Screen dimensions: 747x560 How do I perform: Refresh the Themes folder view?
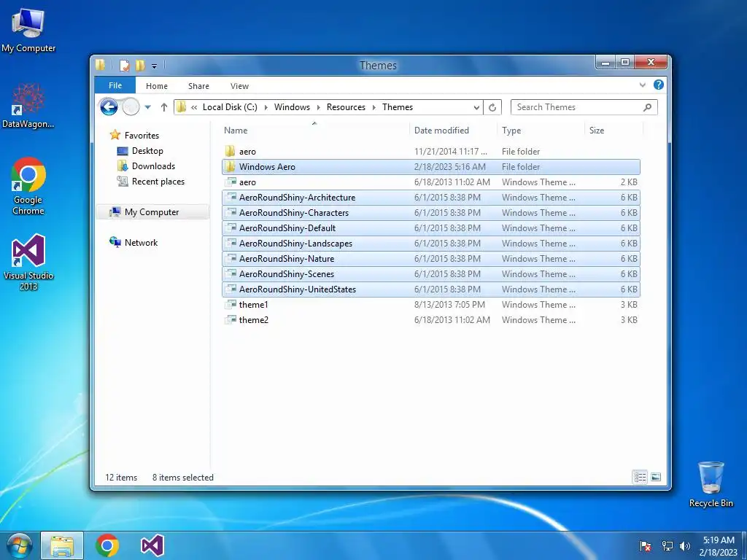pyautogui.click(x=492, y=107)
